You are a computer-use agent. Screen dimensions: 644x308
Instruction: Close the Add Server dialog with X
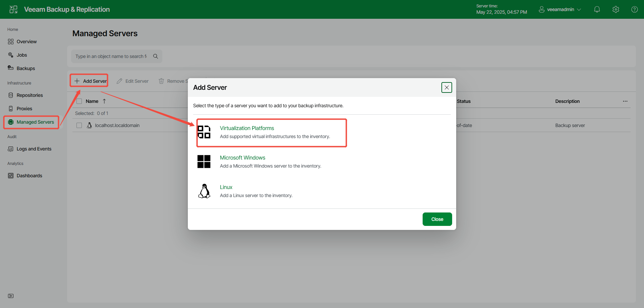click(x=447, y=87)
